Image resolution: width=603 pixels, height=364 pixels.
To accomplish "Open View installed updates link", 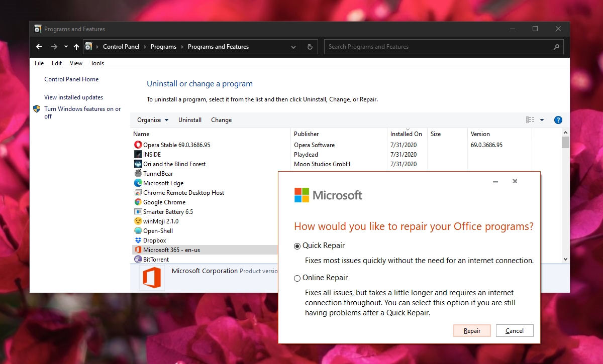I will click(74, 97).
